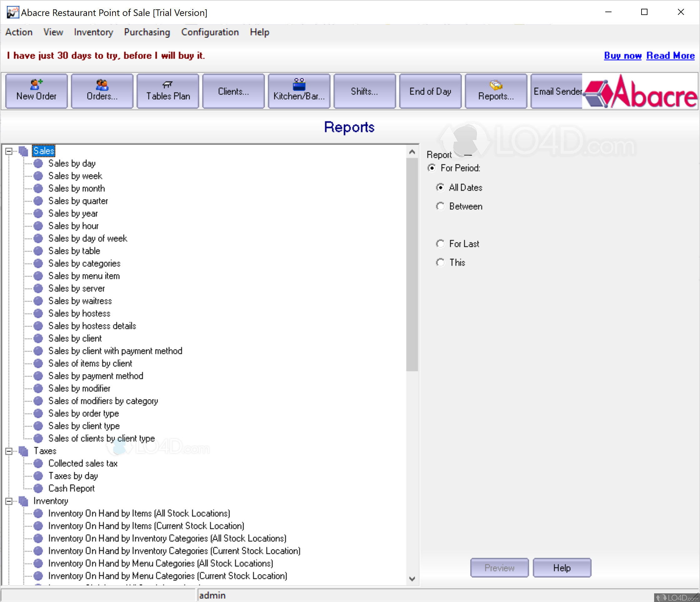Collapse the Taxes tree node
This screenshot has height=602, width=700.
pos(9,451)
